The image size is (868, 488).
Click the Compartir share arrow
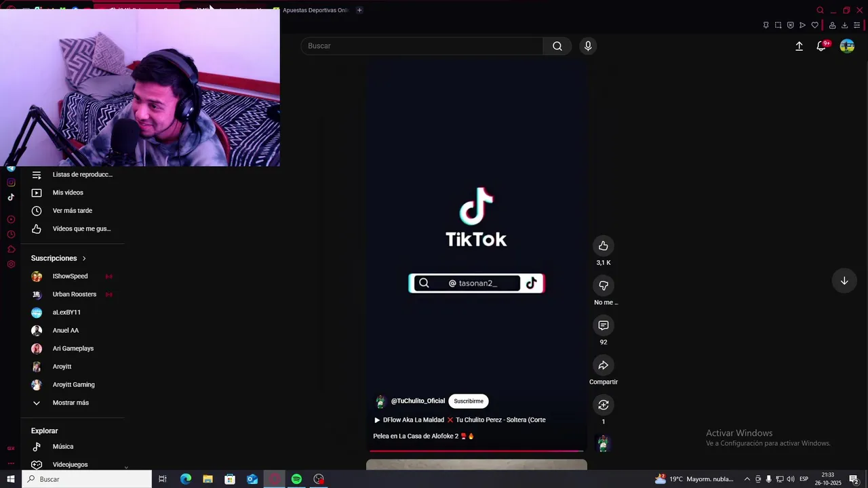(x=604, y=365)
